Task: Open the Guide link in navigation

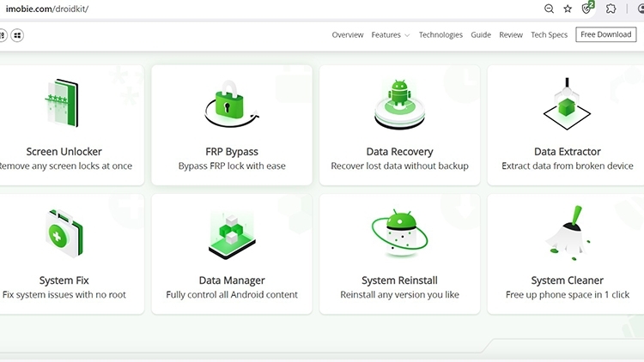Action: tap(481, 35)
